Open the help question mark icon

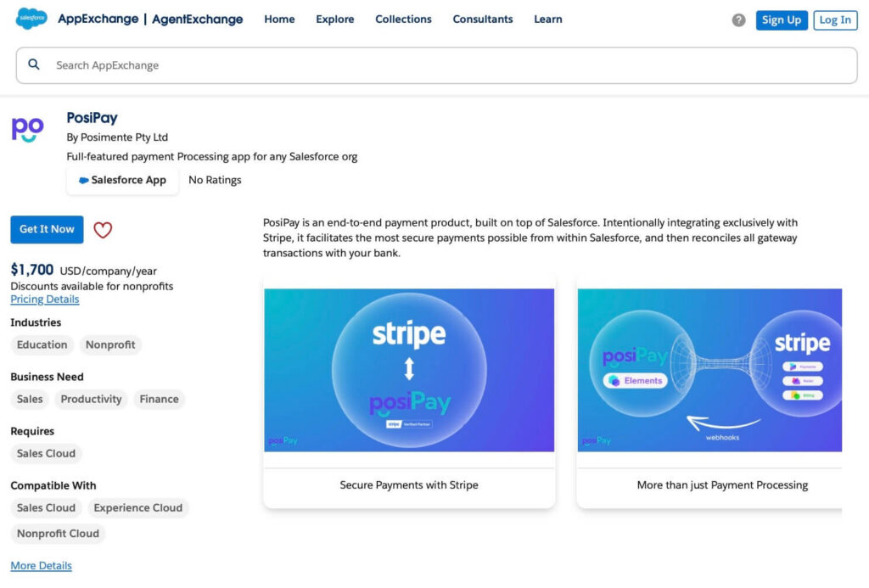tap(738, 20)
